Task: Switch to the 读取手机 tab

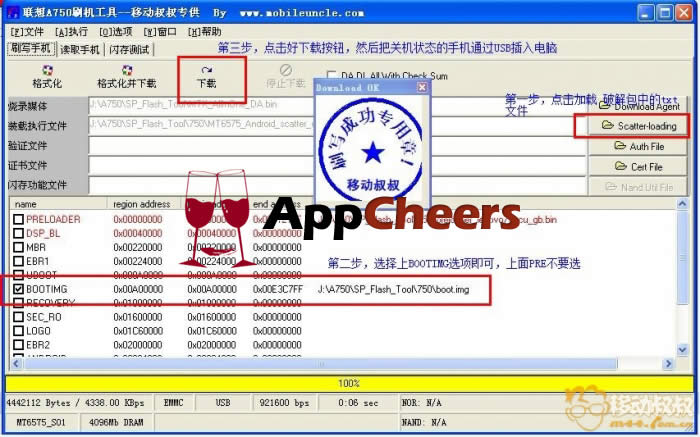Action: click(80, 49)
